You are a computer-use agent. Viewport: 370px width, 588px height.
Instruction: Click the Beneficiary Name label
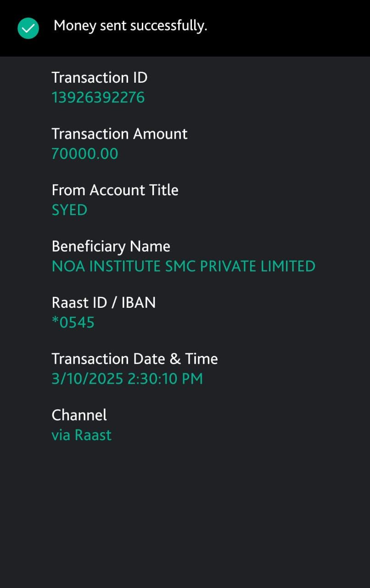[x=111, y=246]
